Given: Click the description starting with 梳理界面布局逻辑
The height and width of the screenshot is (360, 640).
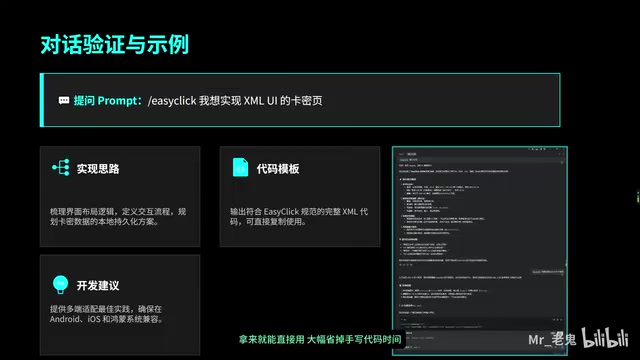Looking at the screenshot, I should point(118,216).
